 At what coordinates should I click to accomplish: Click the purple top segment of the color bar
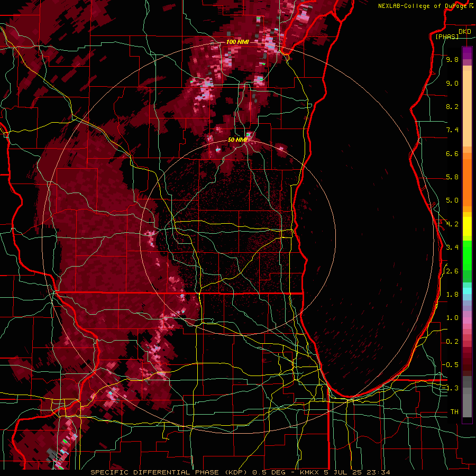(x=467, y=53)
